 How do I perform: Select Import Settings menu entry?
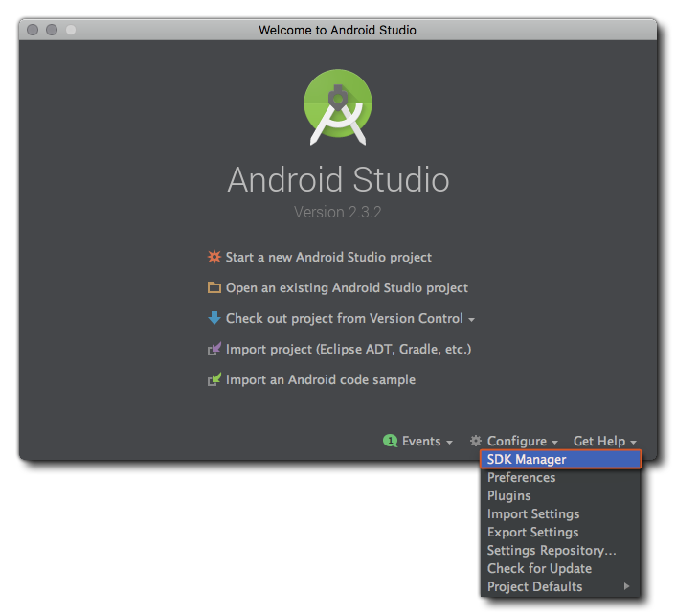(x=560, y=513)
